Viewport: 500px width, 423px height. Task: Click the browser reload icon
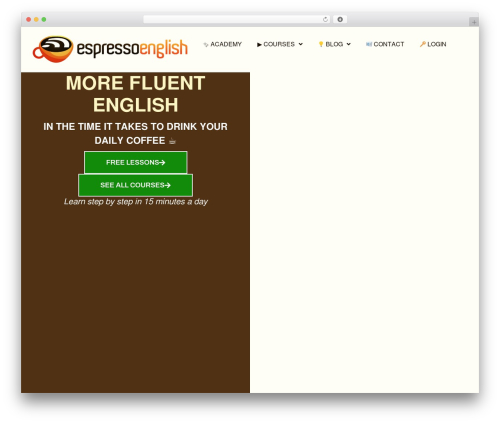click(x=325, y=19)
